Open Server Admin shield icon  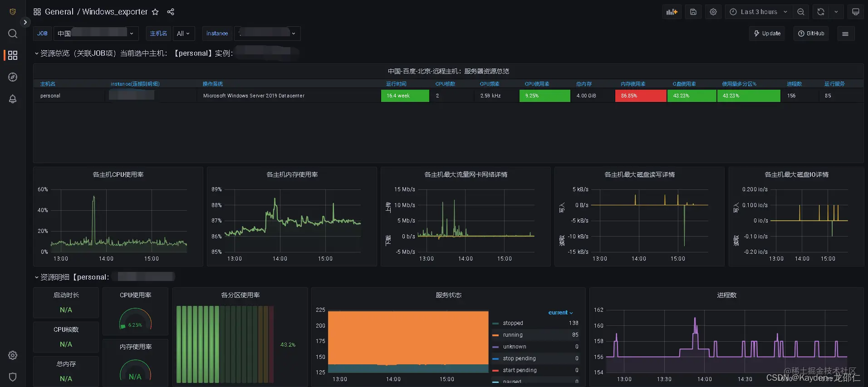(x=13, y=377)
